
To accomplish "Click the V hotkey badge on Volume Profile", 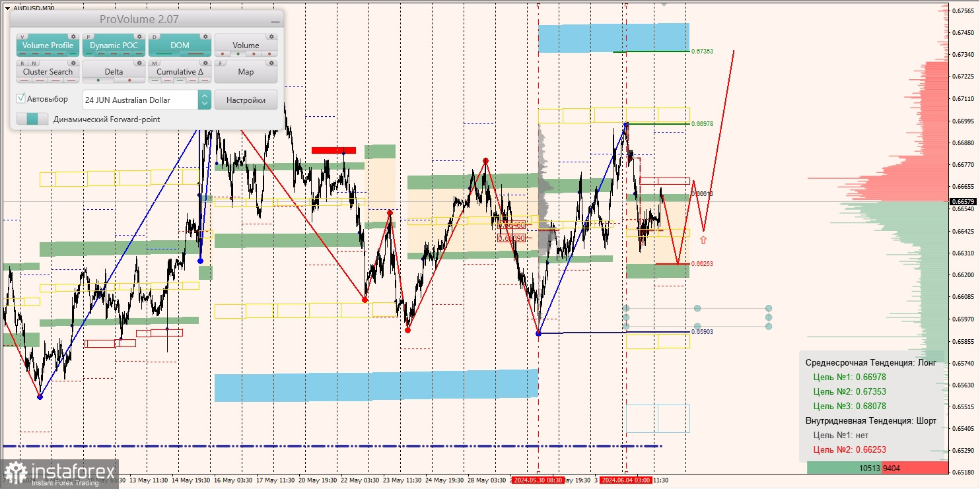I will [x=22, y=37].
